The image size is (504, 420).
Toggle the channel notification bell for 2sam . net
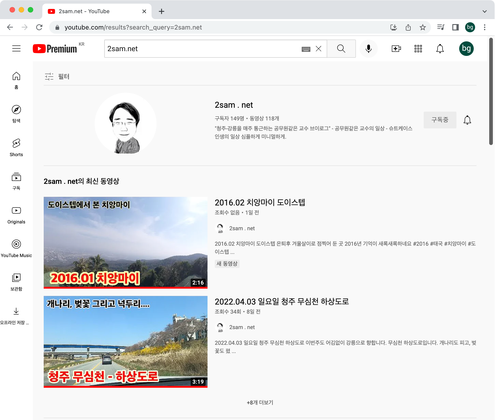467,120
